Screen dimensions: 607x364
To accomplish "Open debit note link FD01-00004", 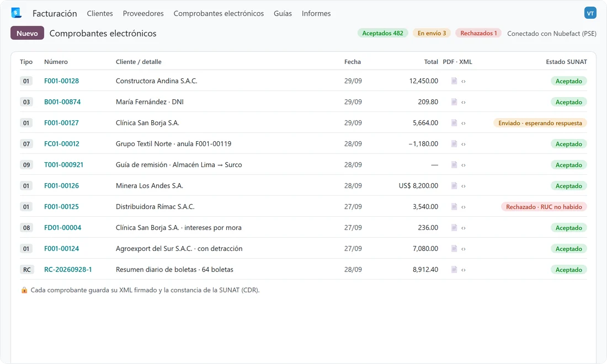I will [x=63, y=227].
